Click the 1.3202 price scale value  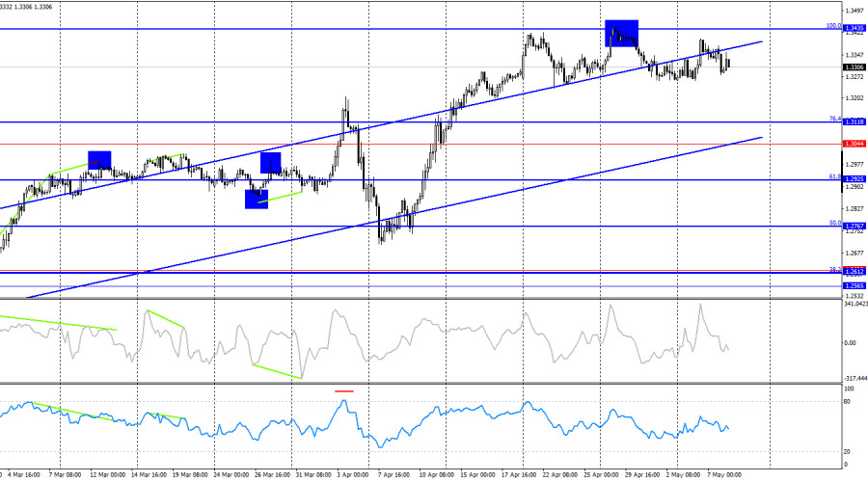click(854, 98)
